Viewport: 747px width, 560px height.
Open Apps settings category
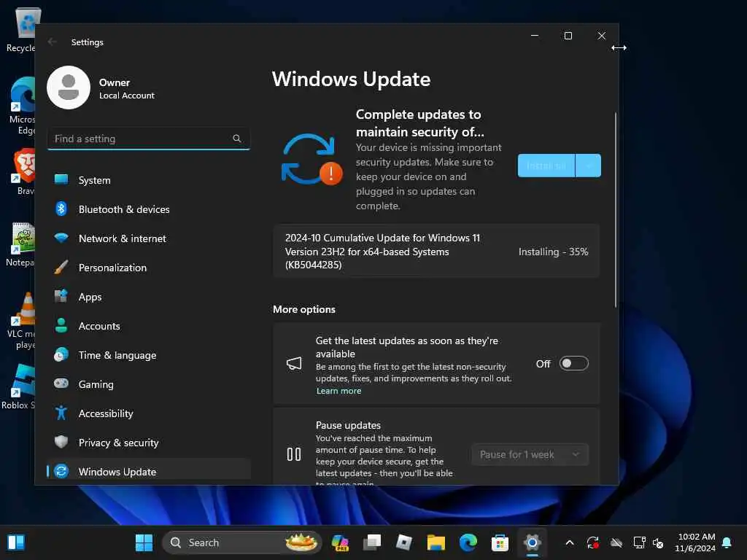point(149,297)
